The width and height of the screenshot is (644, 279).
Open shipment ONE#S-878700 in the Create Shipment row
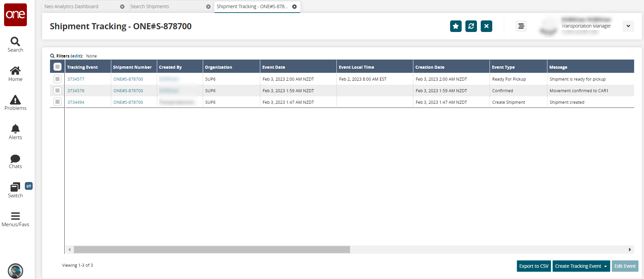pos(128,102)
